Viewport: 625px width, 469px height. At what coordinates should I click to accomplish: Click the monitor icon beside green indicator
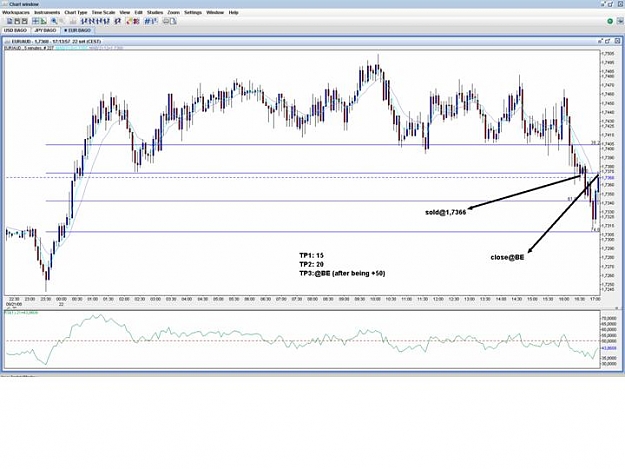pyautogui.click(x=620, y=21)
